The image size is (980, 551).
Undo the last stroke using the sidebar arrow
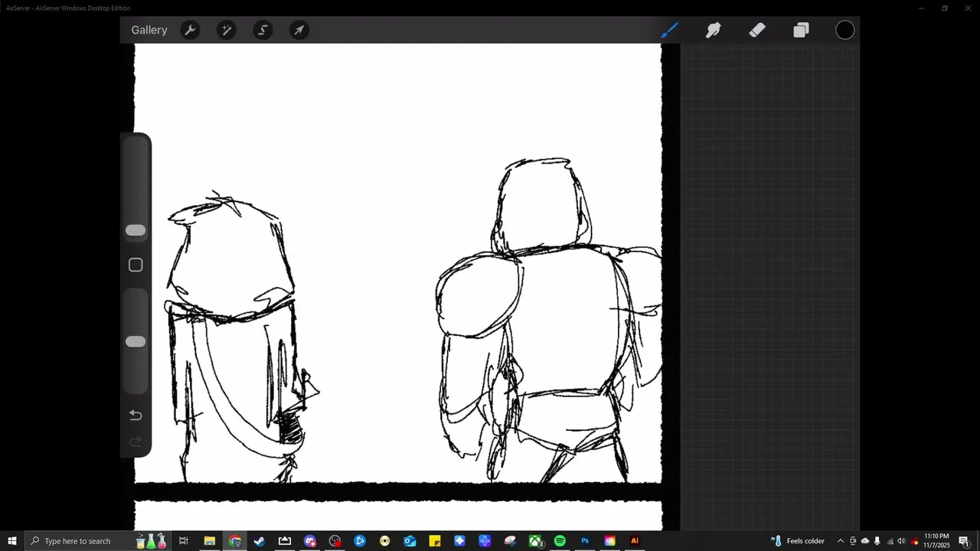(136, 416)
